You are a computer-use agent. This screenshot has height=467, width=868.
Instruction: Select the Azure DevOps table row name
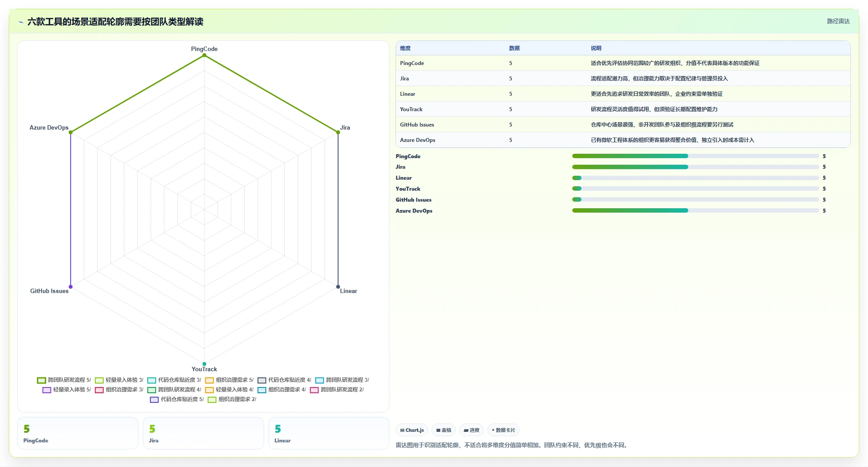pyautogui.click(x=418, y=140)
